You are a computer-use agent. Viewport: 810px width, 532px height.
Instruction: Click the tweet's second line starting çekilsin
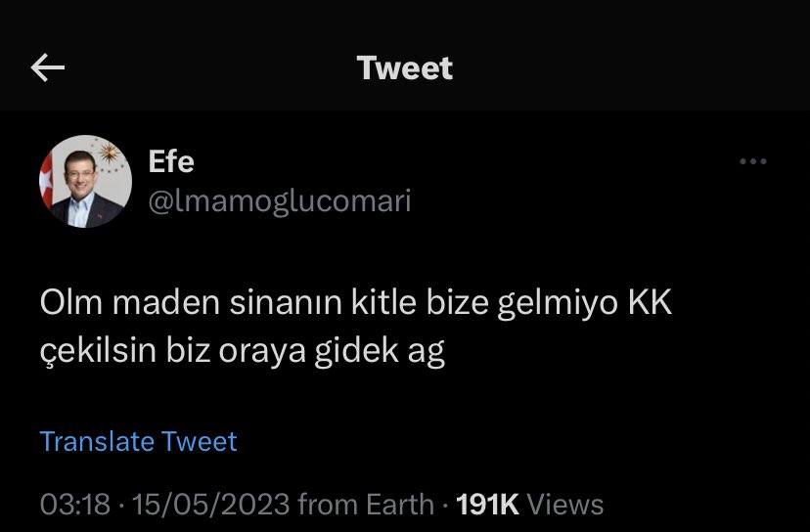tap(243, 351)
